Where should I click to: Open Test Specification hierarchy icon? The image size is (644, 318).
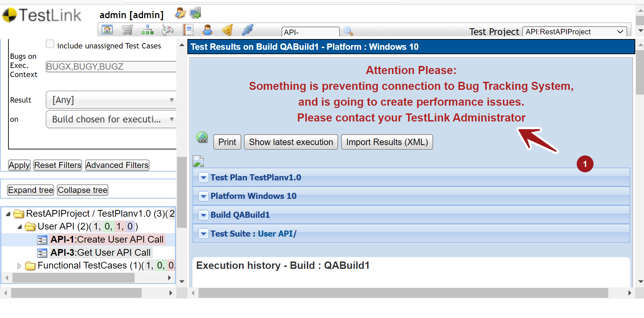(x=147, y=30)
